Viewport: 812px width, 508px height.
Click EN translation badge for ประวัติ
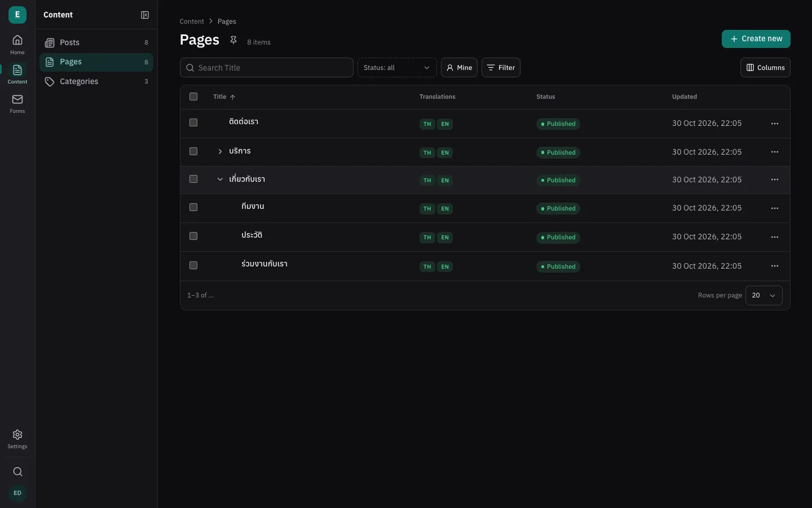coord(445,238)
